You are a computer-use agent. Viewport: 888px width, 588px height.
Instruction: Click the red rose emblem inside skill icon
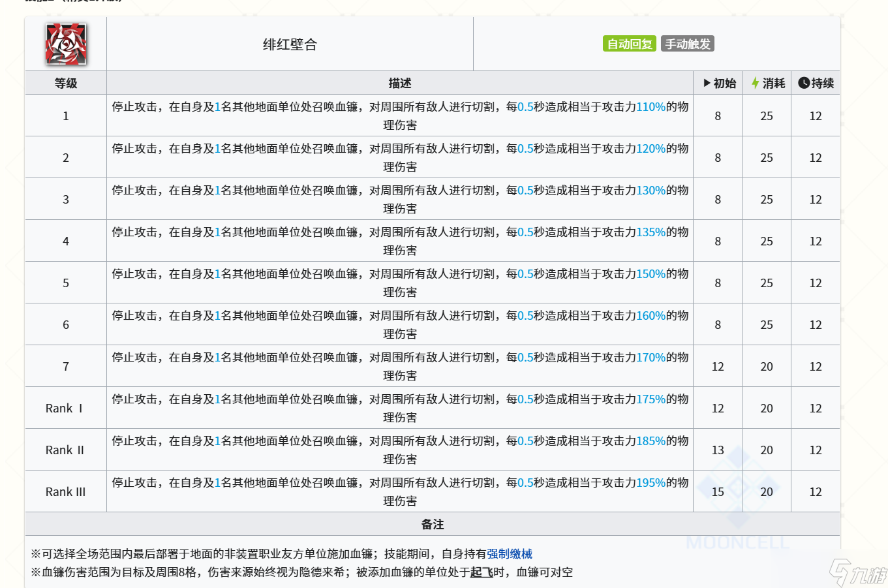click(x=65, y=44)
